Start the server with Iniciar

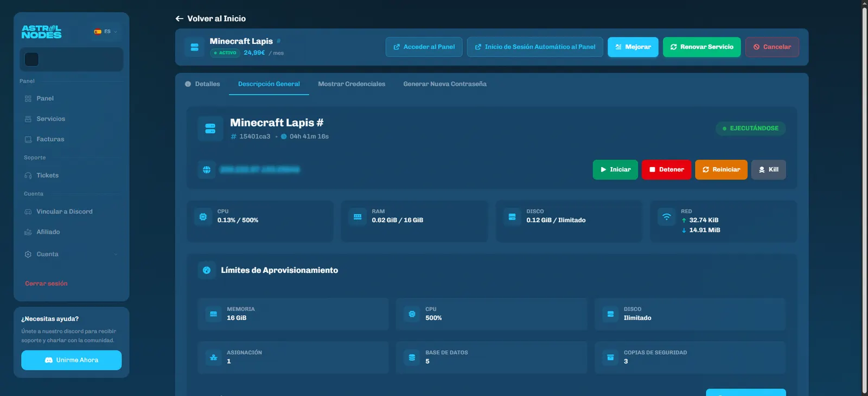615,170
